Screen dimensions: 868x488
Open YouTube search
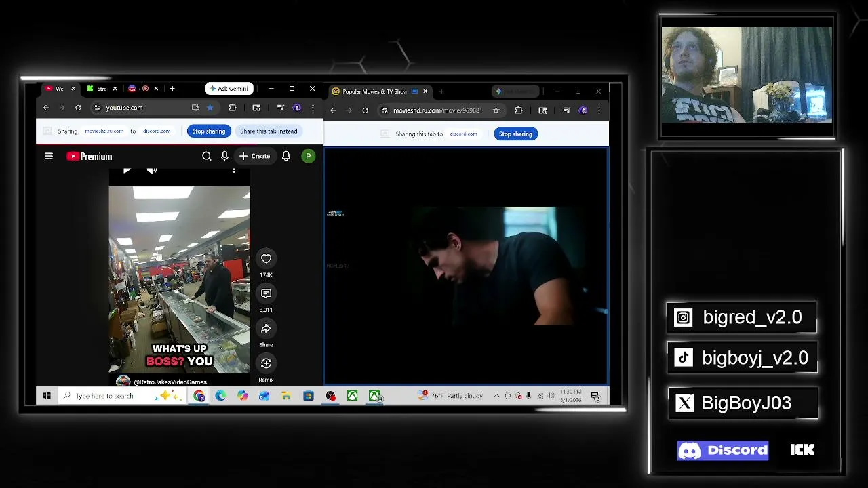tap(207, 157)
